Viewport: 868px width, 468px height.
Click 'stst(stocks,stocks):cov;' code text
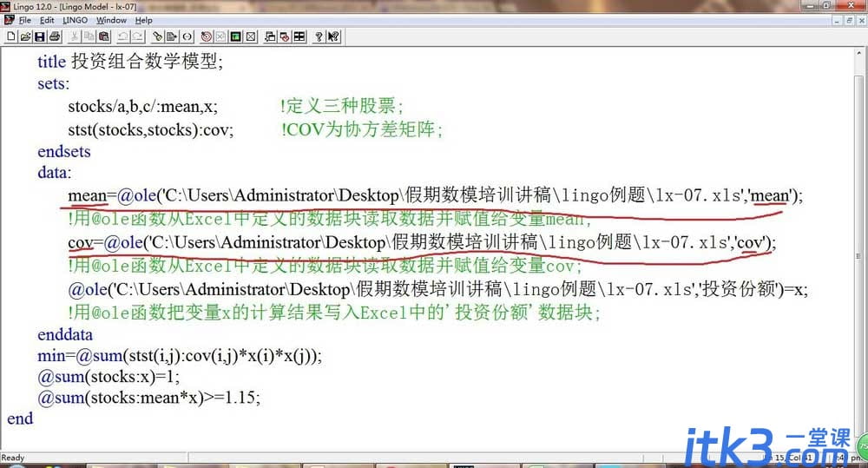coord(150,129)
